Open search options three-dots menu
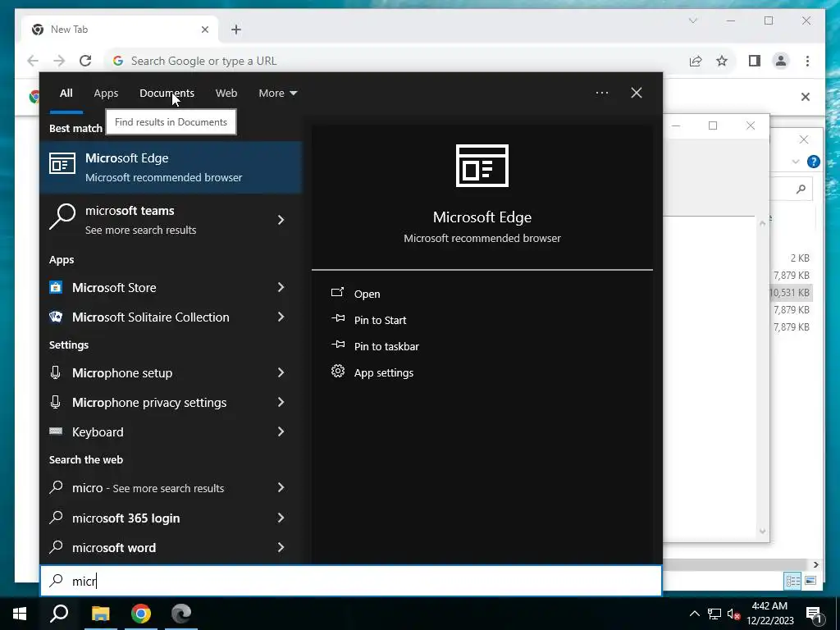 pyautogui.click(x=602, y=93)
